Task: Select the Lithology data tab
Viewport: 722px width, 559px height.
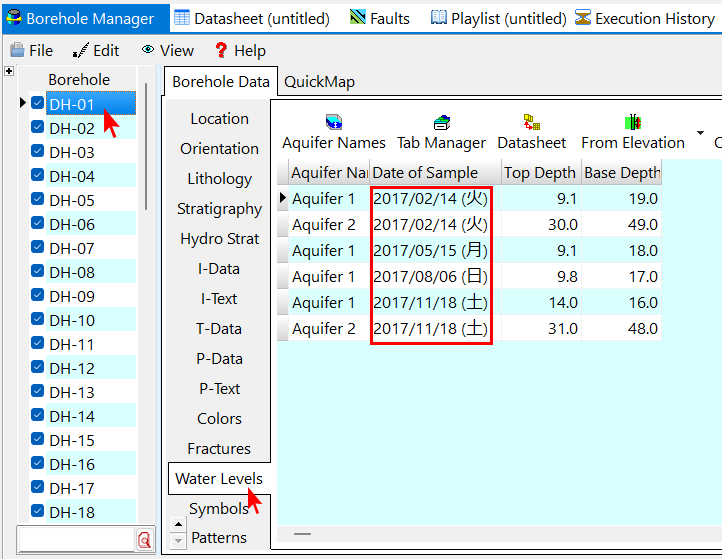Action: [219, 179]
